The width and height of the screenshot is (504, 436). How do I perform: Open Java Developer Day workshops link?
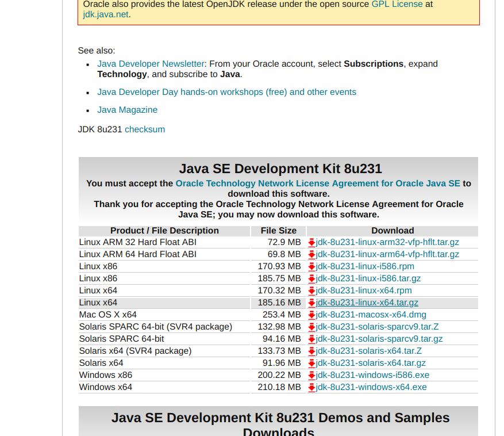click(226, 92)
